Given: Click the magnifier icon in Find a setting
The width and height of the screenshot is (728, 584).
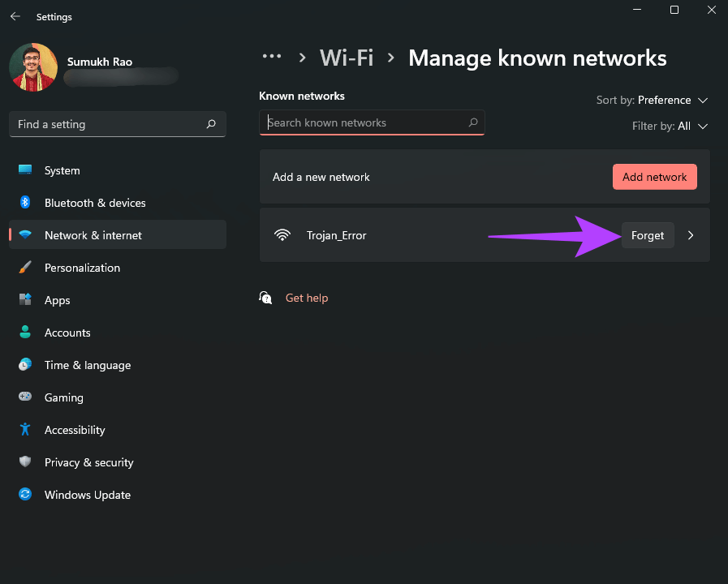Looking at the screenshot, I should click(x=211, y=124).
